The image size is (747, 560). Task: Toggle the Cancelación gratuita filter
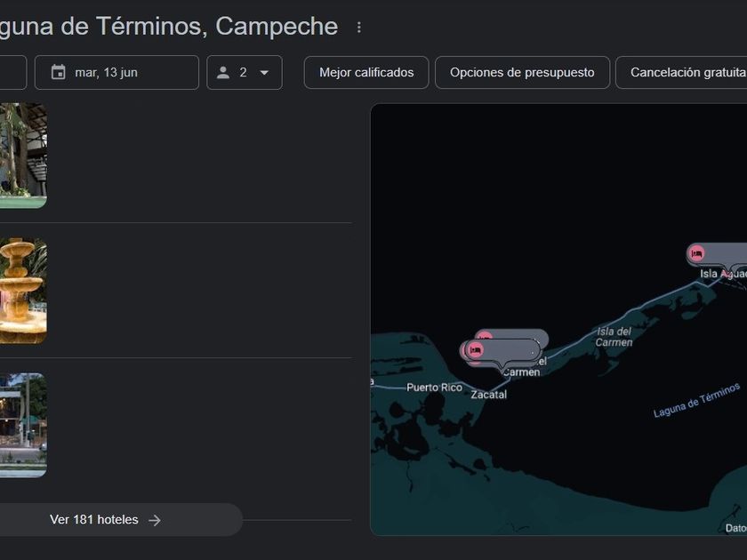[x=682, y=72]
